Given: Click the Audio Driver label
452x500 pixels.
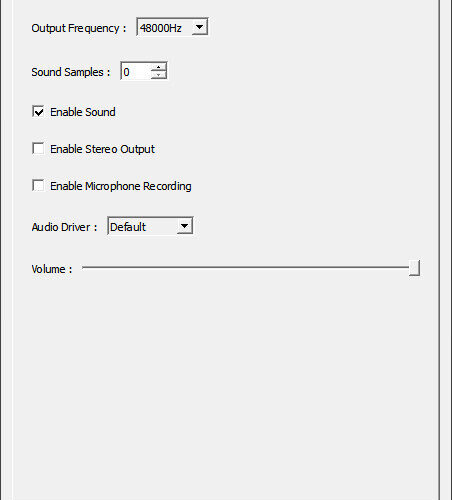Looking at the screenshot, I should [x=64, y=227].
